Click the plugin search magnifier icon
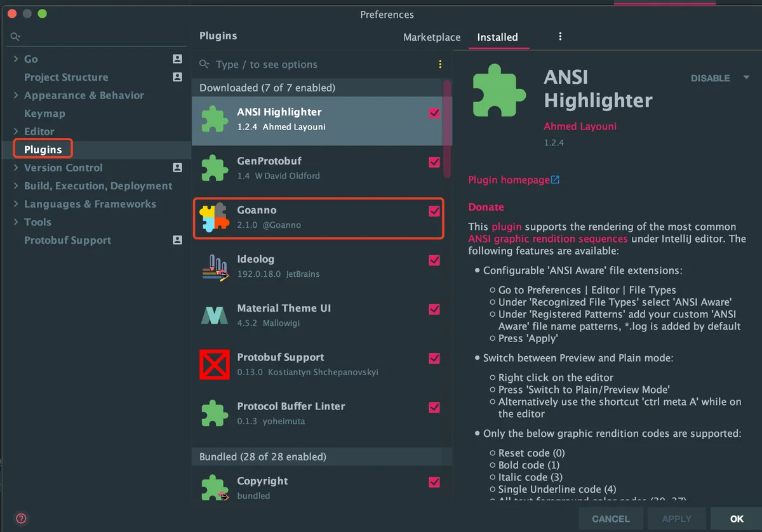Screen dimensions: 762x532 204,64
